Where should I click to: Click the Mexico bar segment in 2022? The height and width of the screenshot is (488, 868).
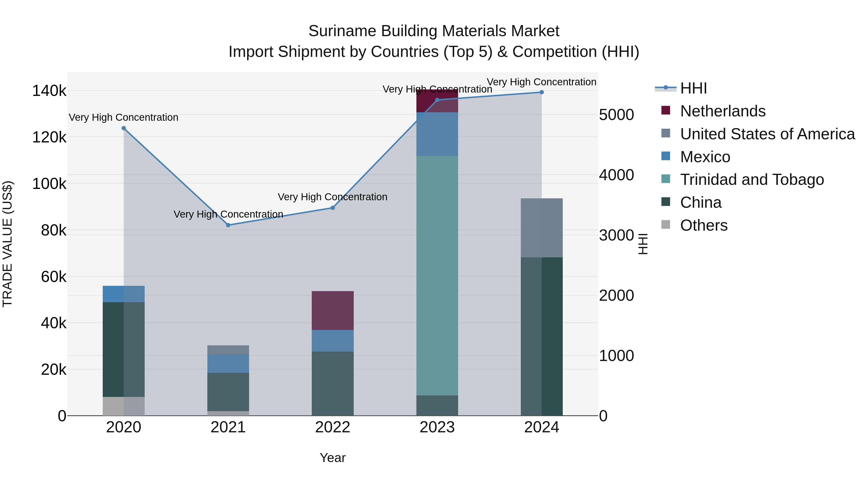tap(332, 341)
